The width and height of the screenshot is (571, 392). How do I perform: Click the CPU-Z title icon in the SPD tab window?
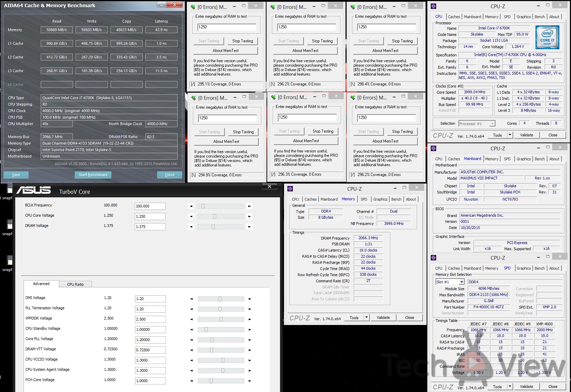(x=433, y=258)
